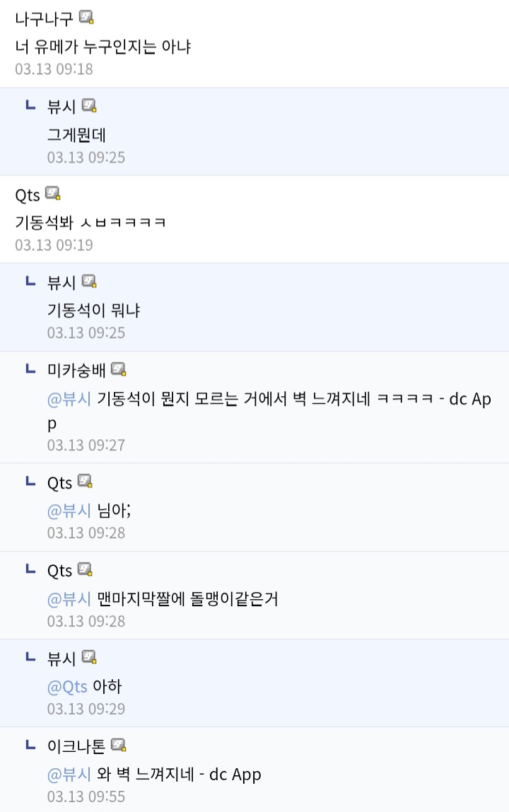Select the comment text 기동석봐 ㅅㅂㅋㅋㅋㅋ

coord(90,223)
